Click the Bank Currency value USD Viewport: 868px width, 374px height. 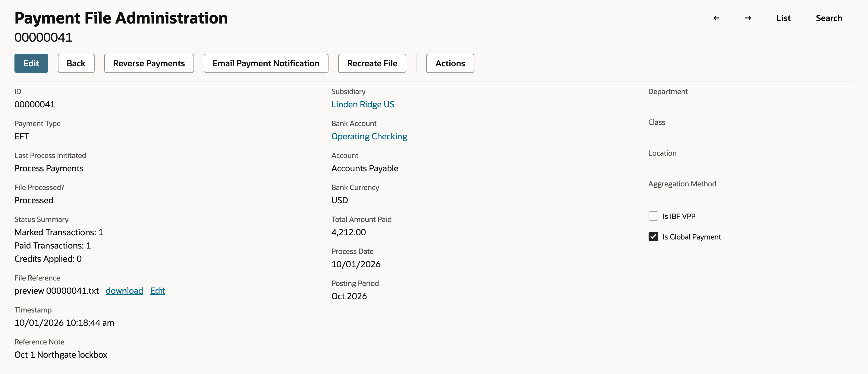pos(340,200)
